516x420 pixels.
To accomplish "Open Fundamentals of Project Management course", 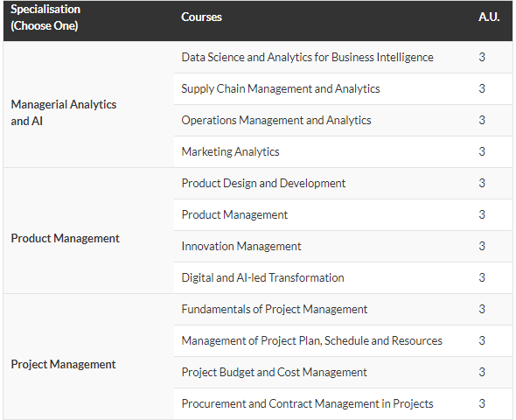I will click(275, 310).
